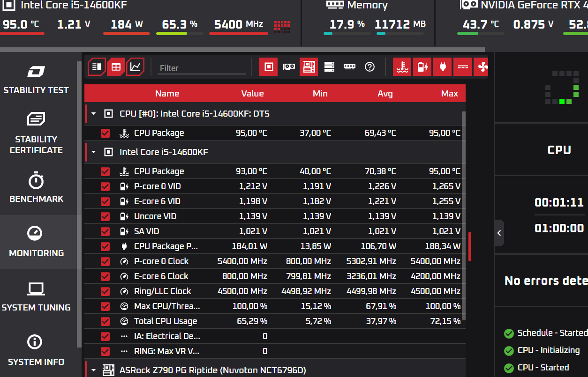Click the left sidebar vertical scrollbar
Image resolution: width=588 pixels, height=377 pixels.
click(79, 204)
